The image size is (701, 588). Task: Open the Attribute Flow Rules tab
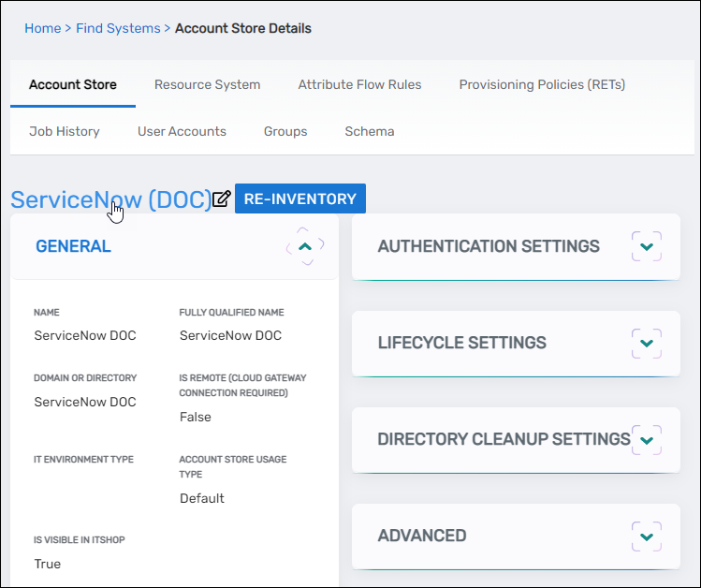pos(359,84)
